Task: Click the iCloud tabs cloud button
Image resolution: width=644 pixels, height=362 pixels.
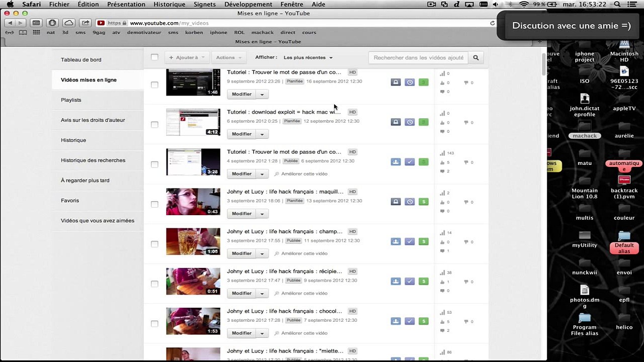Action: 68,23
